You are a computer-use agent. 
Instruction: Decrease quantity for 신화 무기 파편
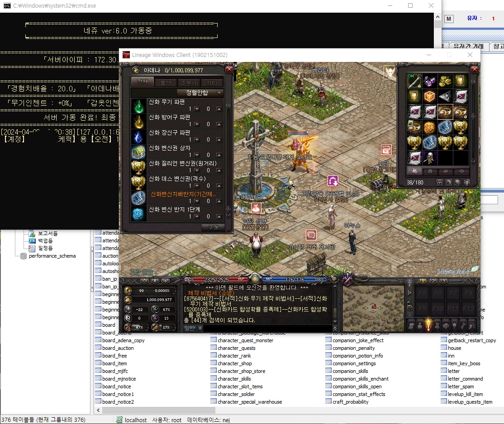[x=197, y=109]
